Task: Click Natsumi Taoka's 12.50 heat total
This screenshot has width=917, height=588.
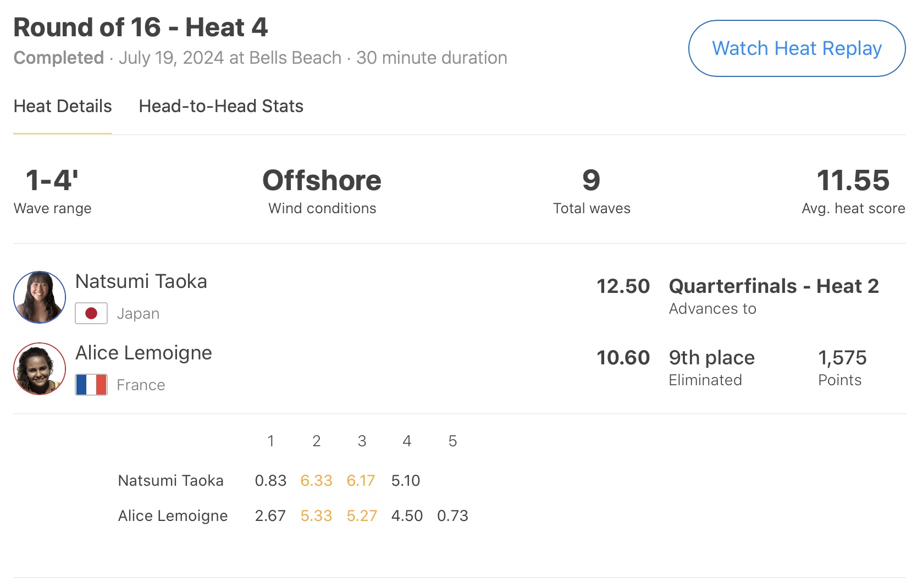Action: tap(623, 286)
